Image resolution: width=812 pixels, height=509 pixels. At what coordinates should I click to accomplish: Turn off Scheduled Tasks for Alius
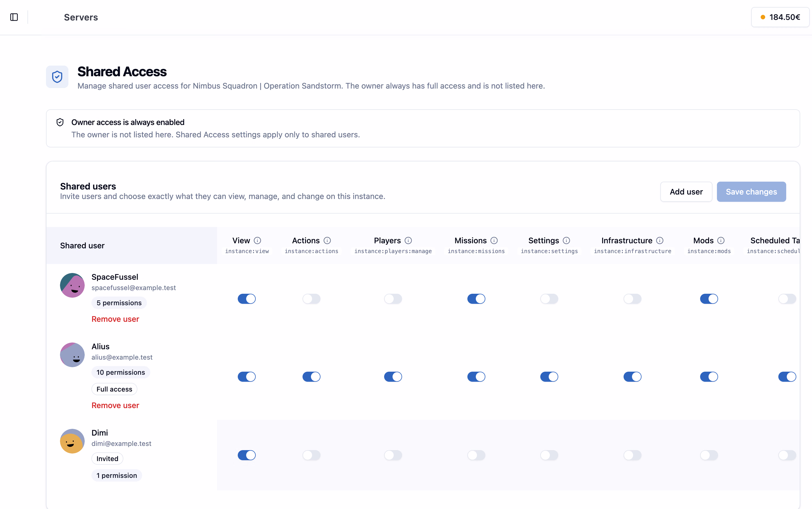coord(787,377)
